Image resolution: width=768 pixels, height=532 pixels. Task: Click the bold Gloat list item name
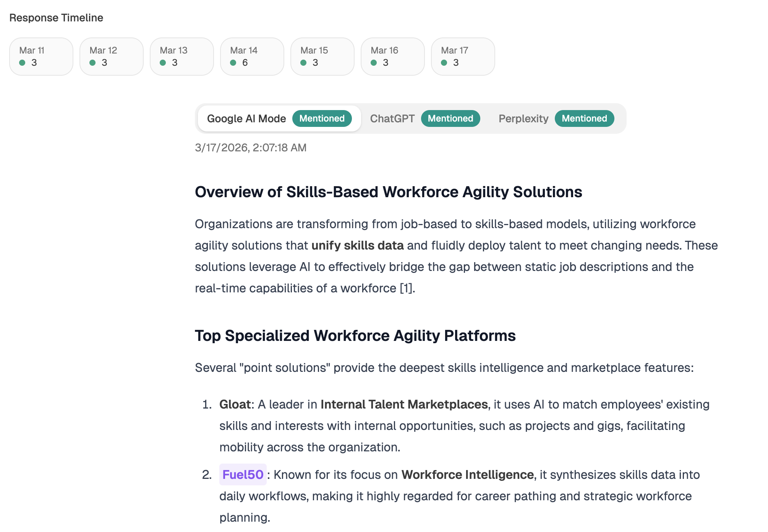(x=235, y=404)
